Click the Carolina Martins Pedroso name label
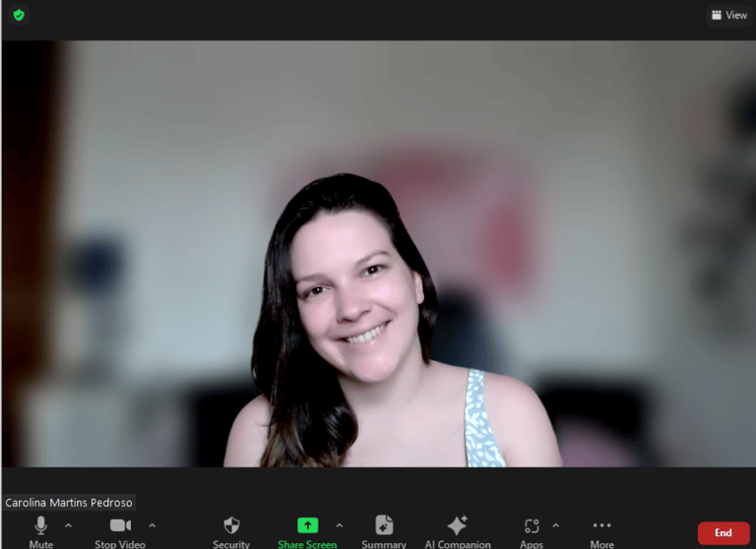The width and height of the screenshot is (756, 549). point(69,503)
